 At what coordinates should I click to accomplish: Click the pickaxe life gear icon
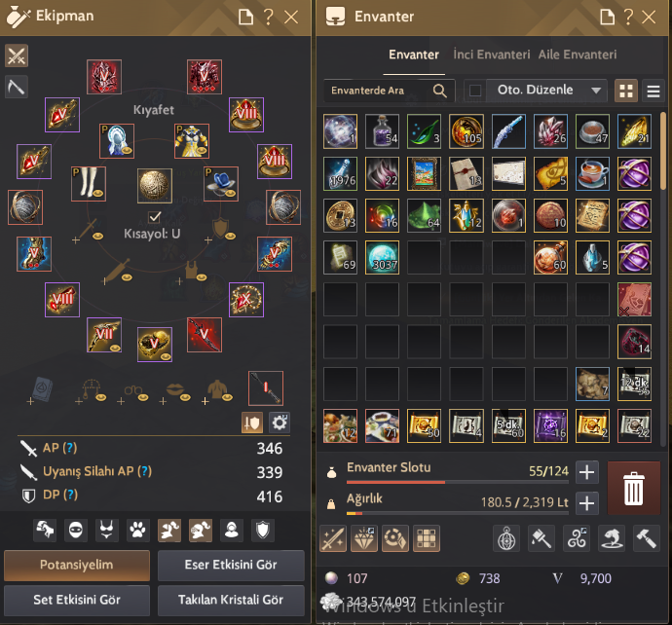coord(17,87)
